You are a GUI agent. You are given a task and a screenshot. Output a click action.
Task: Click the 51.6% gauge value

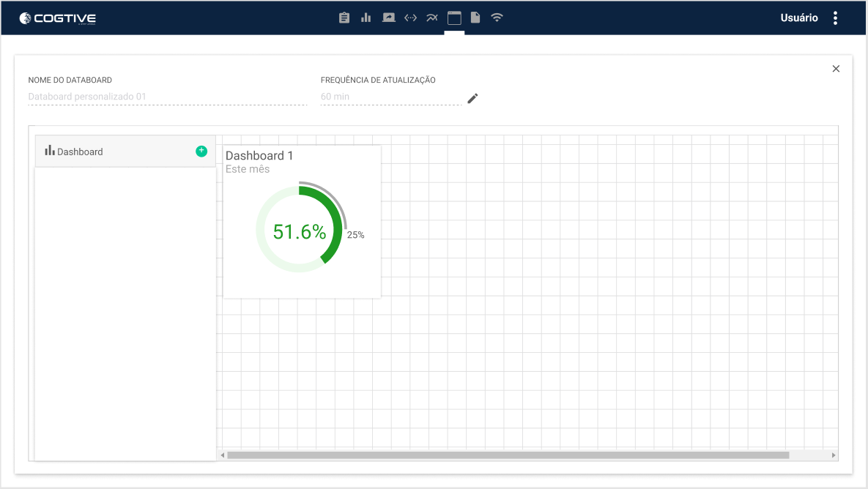tap(299, 232)
